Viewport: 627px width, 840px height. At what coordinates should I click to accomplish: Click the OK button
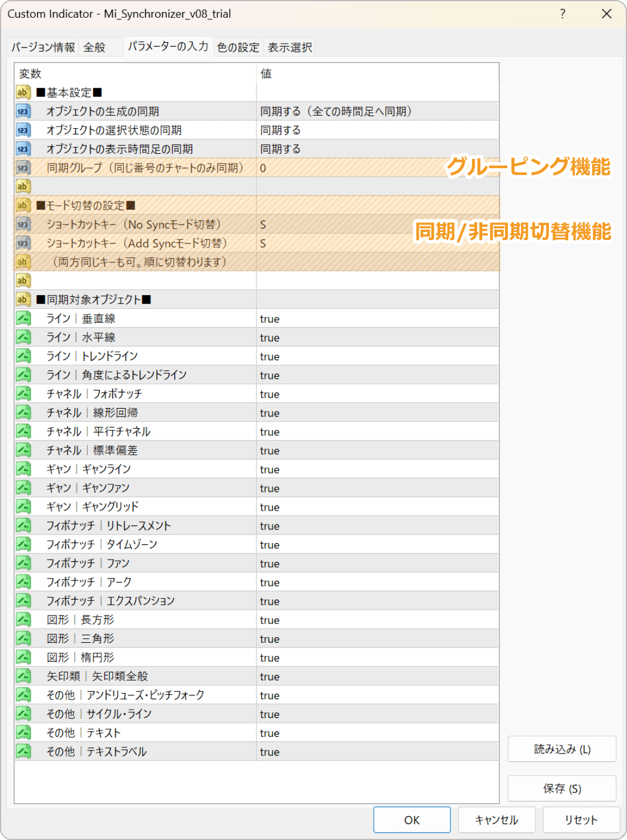[x=412, y=819]
